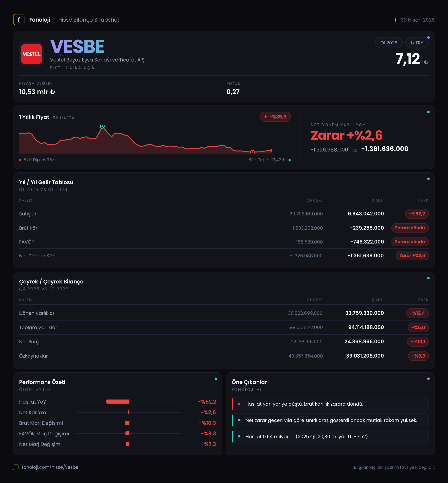The image size is (448, 483).
Task: Click the -%5,0 badge for Toplam Varlıklar
Action: pyautogui.click(x=418, y=327)
